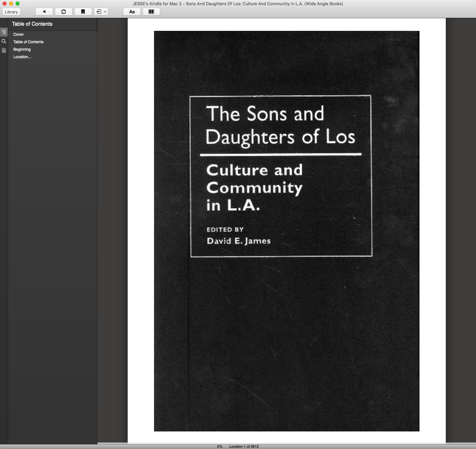Image resolution: width=476 pixels, height=449 pixels.
Task: Sync to furthest page read
Action: point(64,12)
